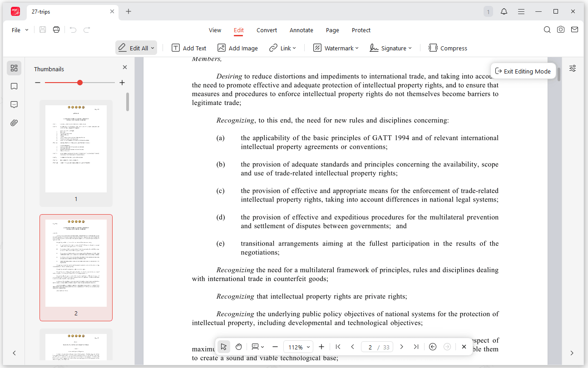Go back to previous view
Viewport: 588px width, 368px height.
click(x=433, y=347)
